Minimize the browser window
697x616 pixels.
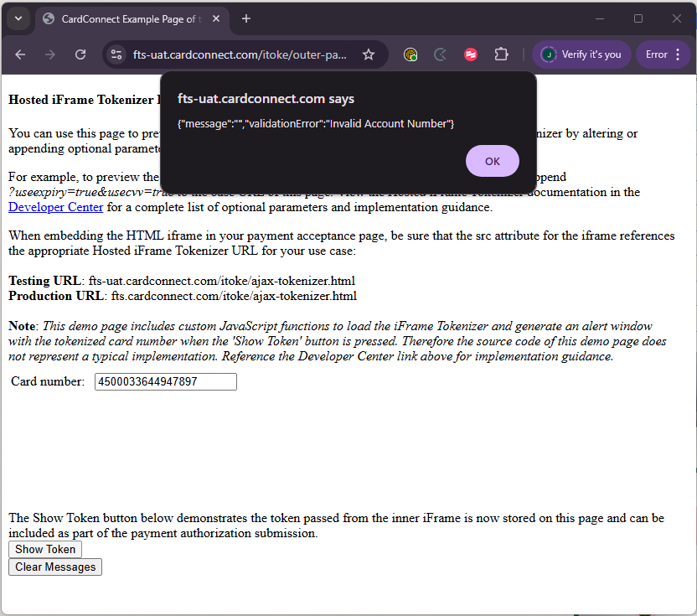[600, 18]
